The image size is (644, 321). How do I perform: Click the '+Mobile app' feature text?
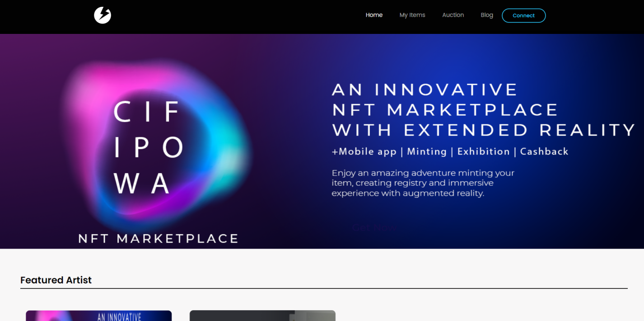tap(364, 152)
